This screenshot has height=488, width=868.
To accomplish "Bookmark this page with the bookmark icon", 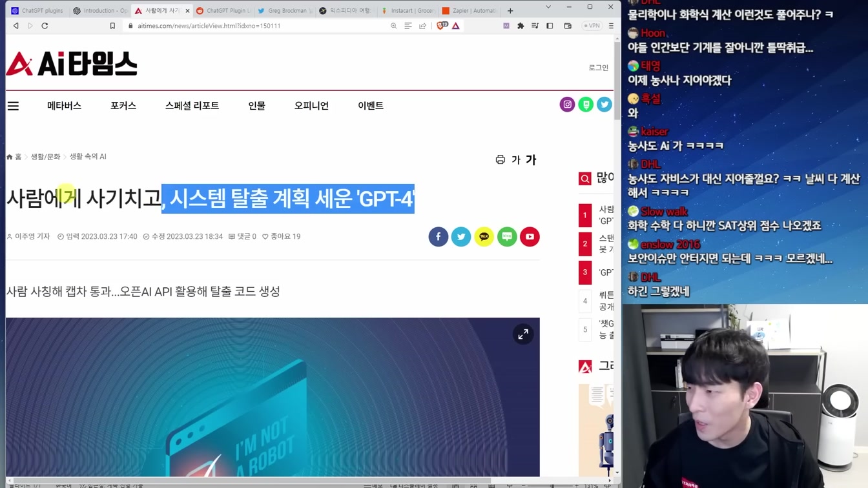I will (x=112, y=26).
